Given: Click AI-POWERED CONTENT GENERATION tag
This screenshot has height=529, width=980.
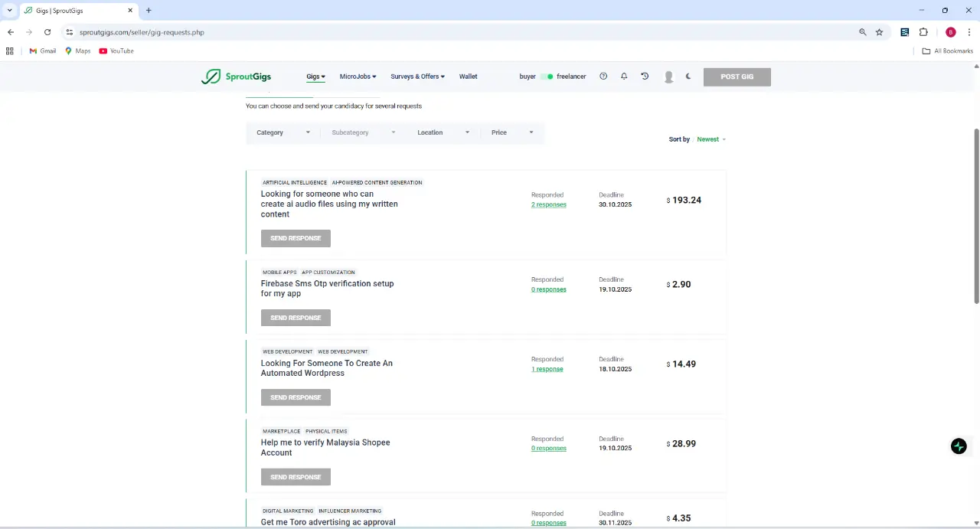Looking at the screenshot, I should point(377,183).
